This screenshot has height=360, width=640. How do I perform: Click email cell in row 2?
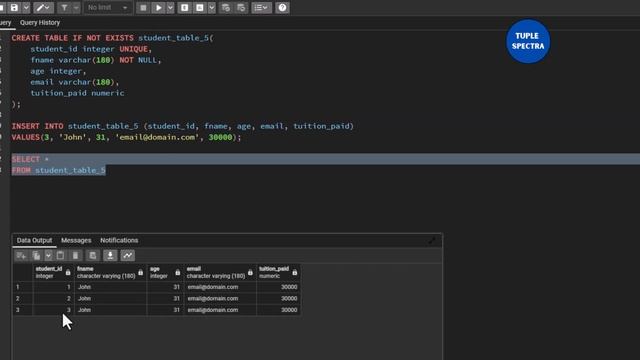tap(220, 298)
